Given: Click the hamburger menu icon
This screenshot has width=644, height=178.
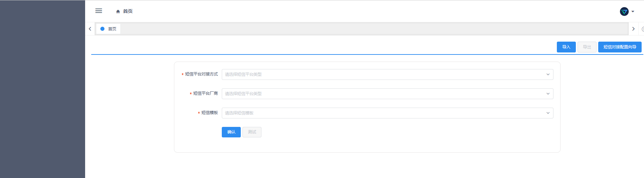Looking at the screenshot, I should (x=99, y=11).
